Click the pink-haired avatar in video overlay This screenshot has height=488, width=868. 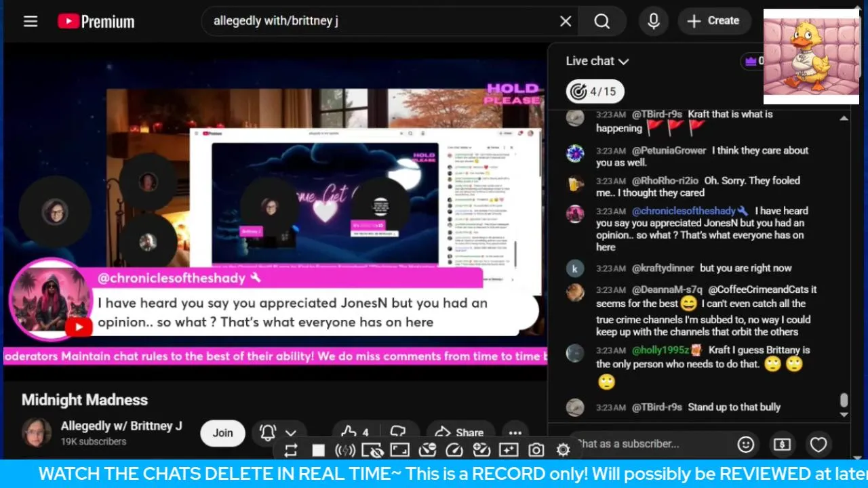[51, 298]
